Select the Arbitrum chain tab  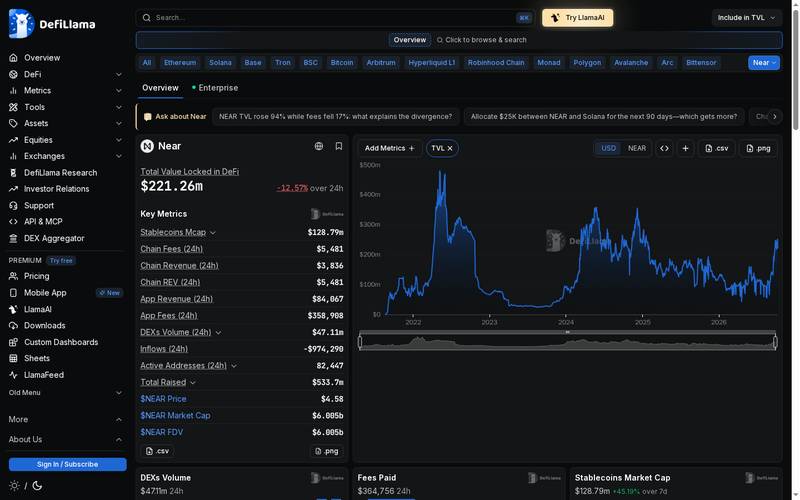(x=381, y=63)
